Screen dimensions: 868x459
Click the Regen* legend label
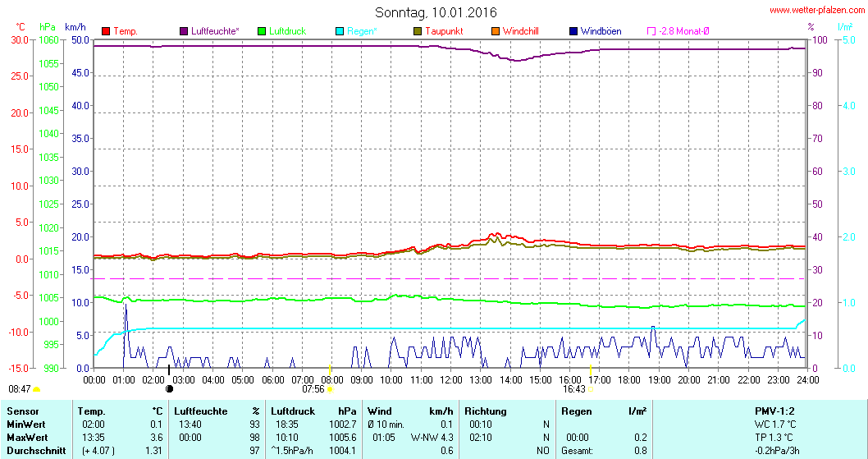point(362,31)
